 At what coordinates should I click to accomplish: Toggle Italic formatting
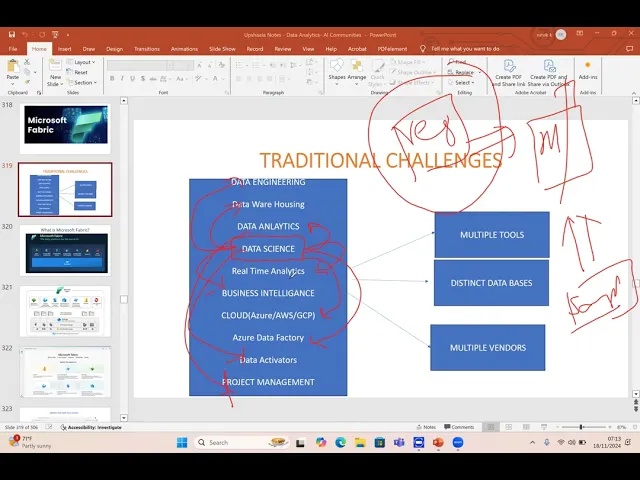tap(122, 78)
